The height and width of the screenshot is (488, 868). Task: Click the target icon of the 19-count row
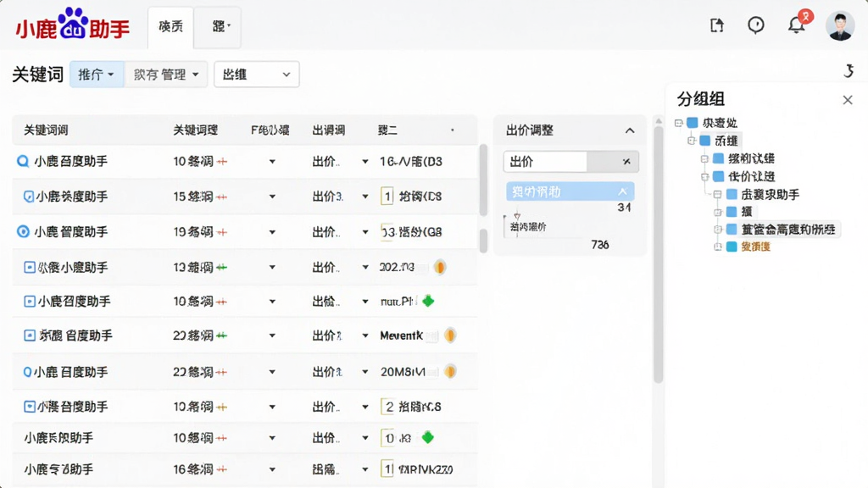click(23, 231)
